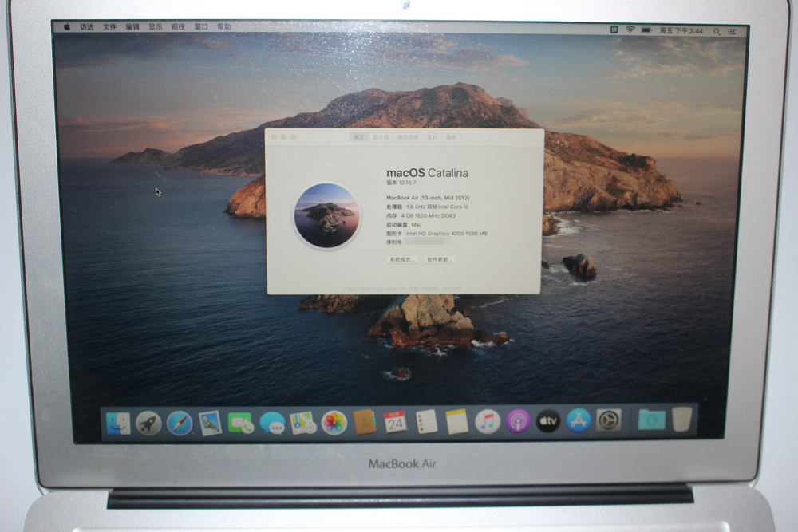Open Safari compass icon in Dock
Image resolution: width=798 pixels, height=532 pixels.
(x=180, y=424)
